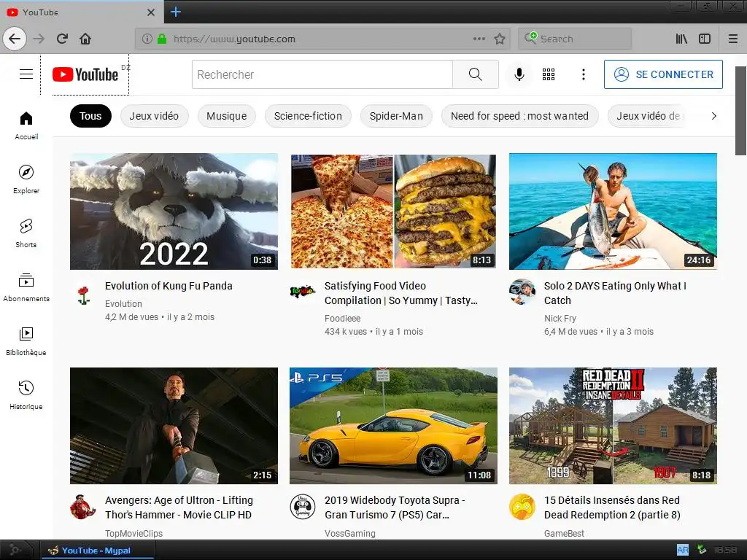Viewport: 747px width, 560px height.
Task: Go to Accueil in the sidebar
Action: click(x=26, y=125)
